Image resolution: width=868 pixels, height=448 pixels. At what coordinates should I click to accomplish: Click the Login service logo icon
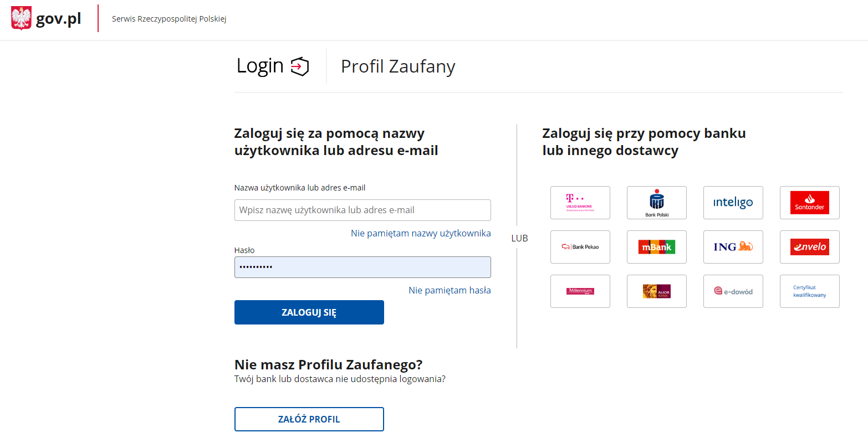(x=299, y=66)
